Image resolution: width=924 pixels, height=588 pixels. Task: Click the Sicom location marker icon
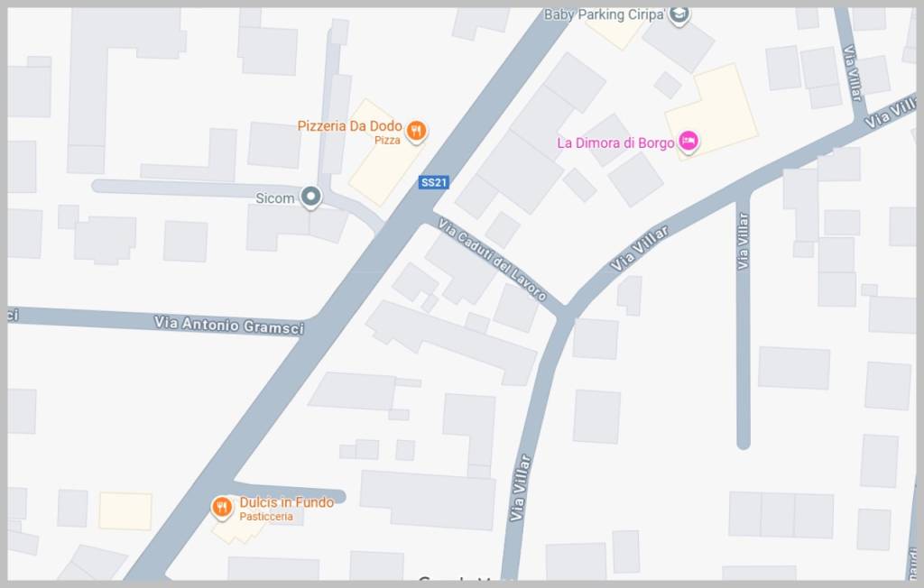(311, 197)
